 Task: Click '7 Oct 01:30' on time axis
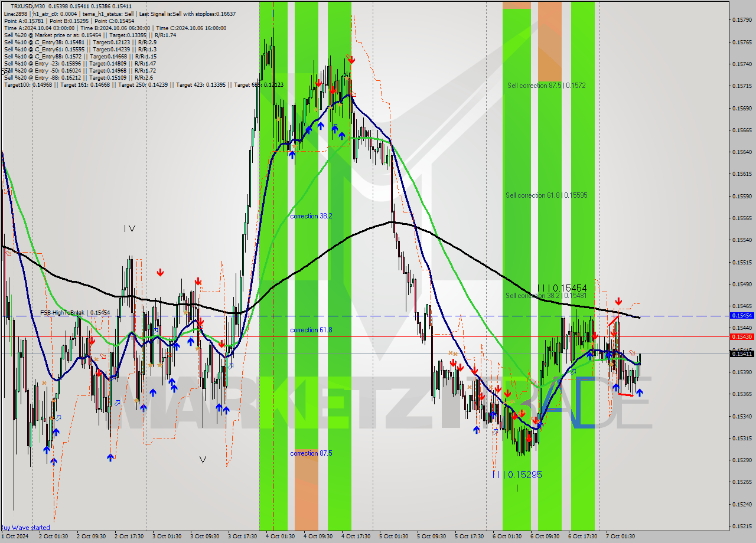tap(621, 537)
